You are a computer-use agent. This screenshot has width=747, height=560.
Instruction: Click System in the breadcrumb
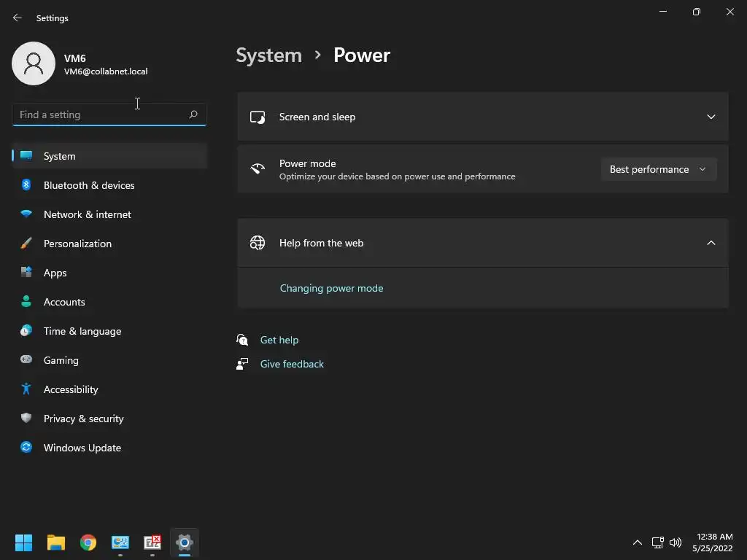[268, 55]
